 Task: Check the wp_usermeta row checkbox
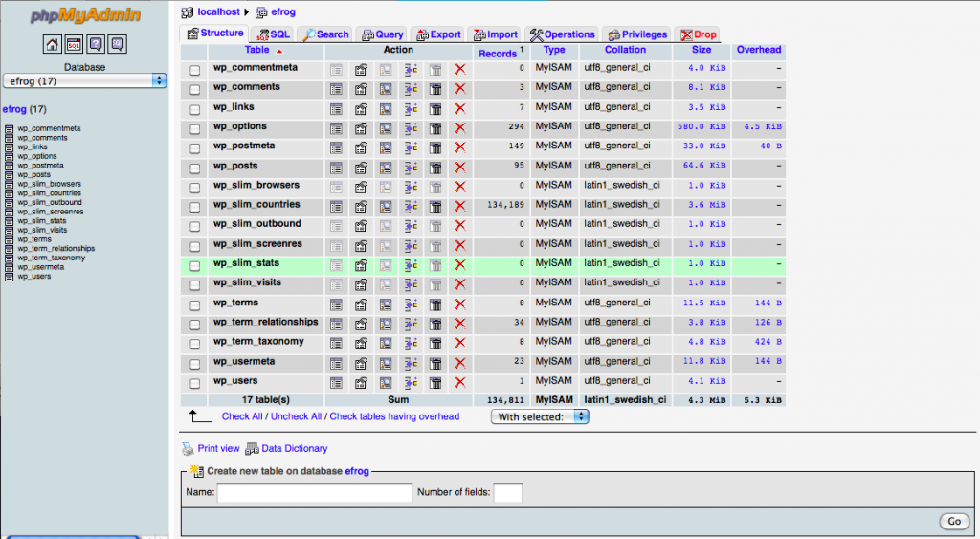[x=195, y=364]
